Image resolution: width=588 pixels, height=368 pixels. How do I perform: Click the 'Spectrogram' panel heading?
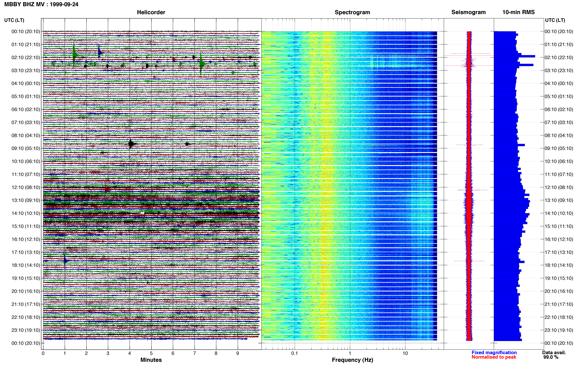(352, 12)
